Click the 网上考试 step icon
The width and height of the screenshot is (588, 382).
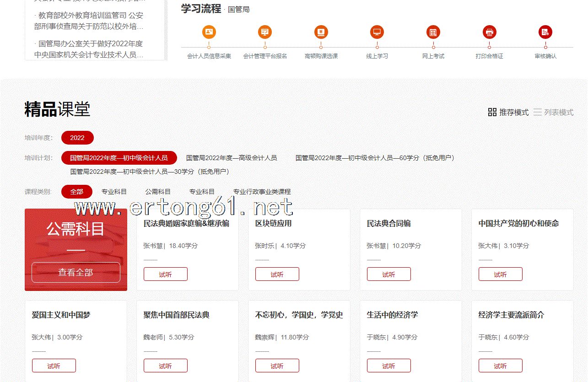point(433,32)
